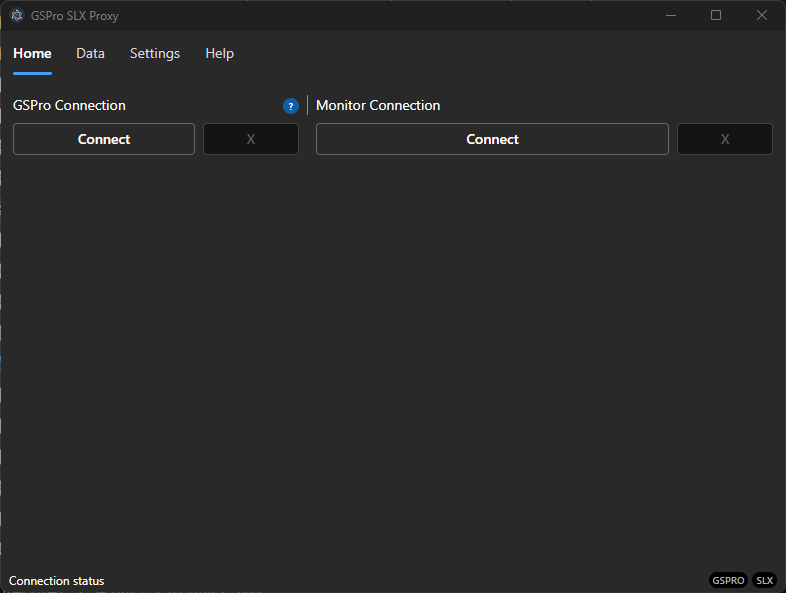The width and height of the screenshot is (786, 593).
Task: Open the Settings tab
Action: click(155, 54)
